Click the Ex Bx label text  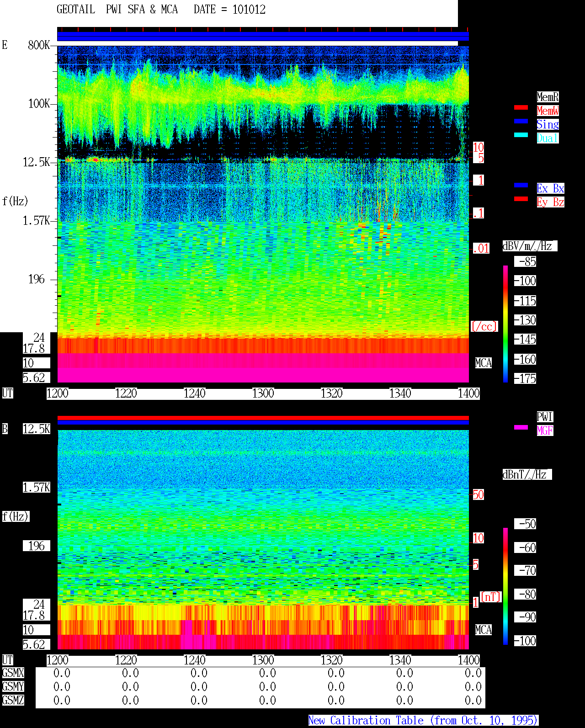pyautogui.click(x=550, y=188)
